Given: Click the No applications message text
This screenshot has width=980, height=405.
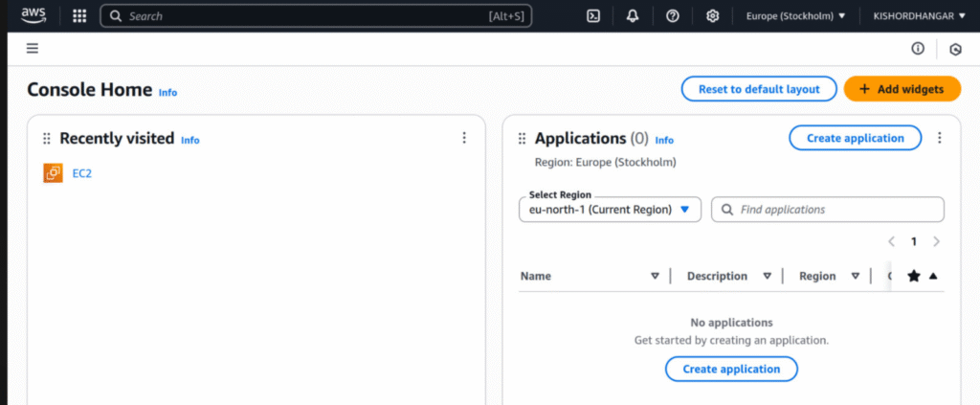Looking at the screenshot, I should click(731, 323).
